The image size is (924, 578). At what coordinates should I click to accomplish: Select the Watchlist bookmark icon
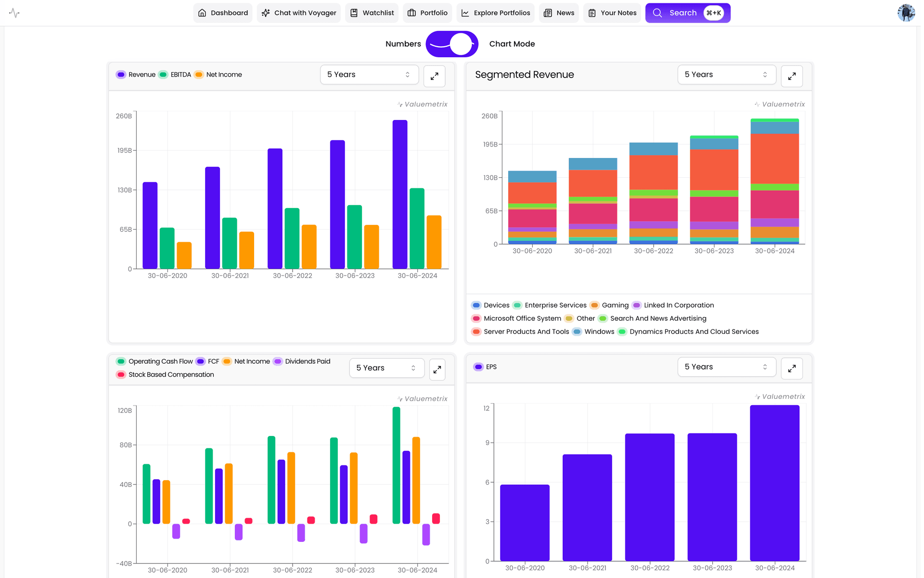pyautogui.click(x=354, y=13)
